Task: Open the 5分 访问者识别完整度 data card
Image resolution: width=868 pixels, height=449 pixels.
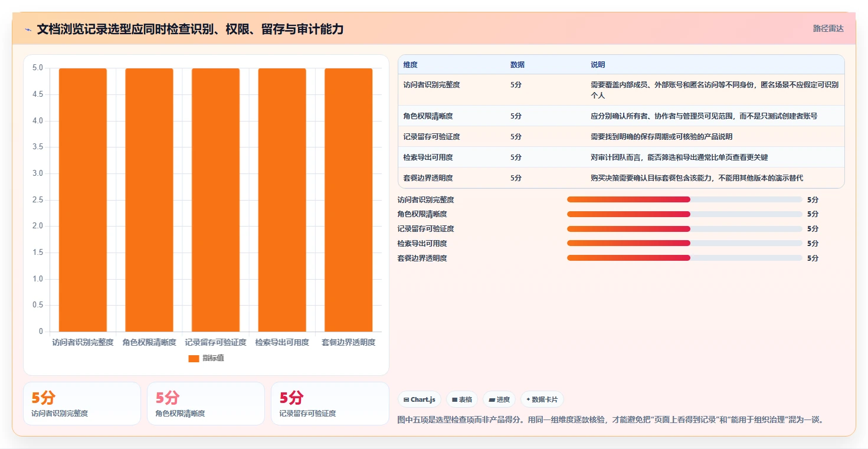Action: click(x=82, y=404)
